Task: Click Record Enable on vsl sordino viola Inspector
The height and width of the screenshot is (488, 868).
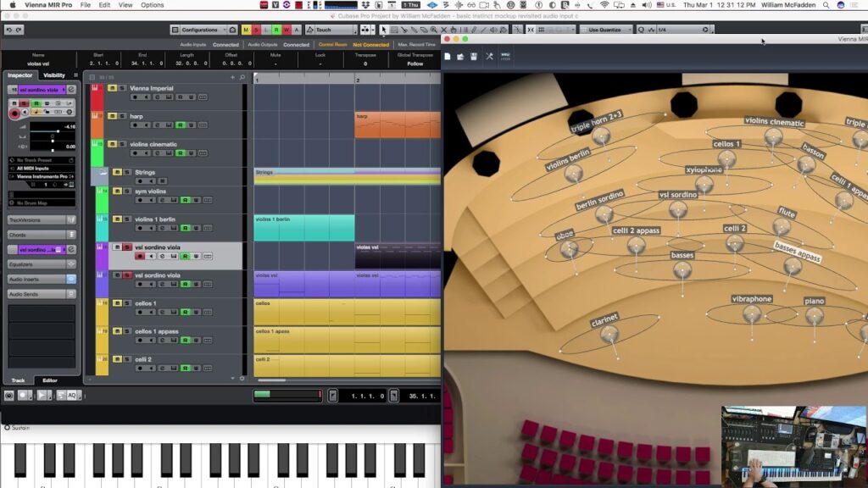Action: tap(15, 113)
